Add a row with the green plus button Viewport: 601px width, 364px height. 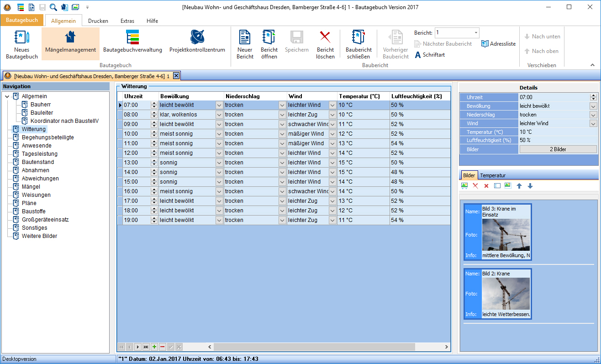coord(154,347)
